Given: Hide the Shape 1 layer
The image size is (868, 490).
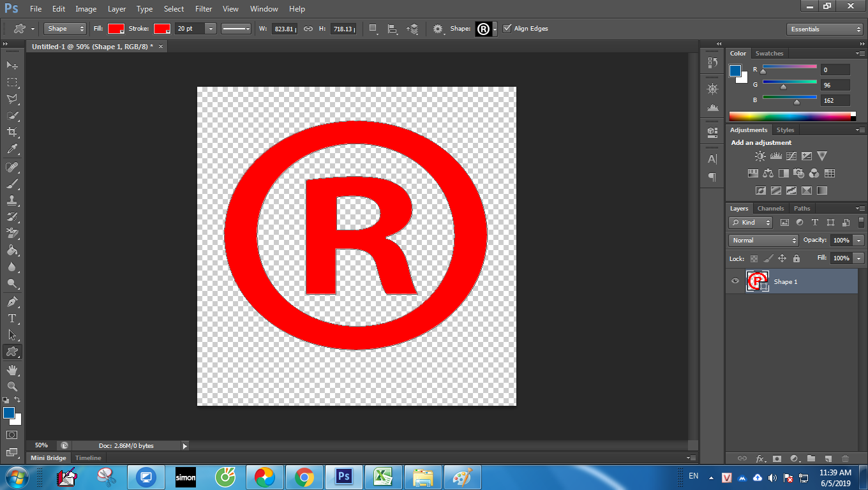Looking at the screenshot, I should 735,281.
